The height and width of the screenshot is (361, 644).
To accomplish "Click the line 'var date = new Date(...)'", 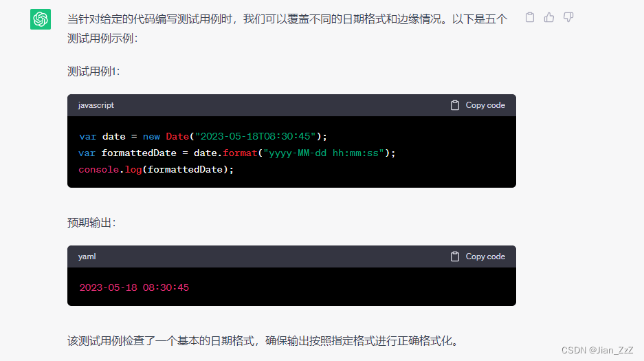I will (203, 136).
